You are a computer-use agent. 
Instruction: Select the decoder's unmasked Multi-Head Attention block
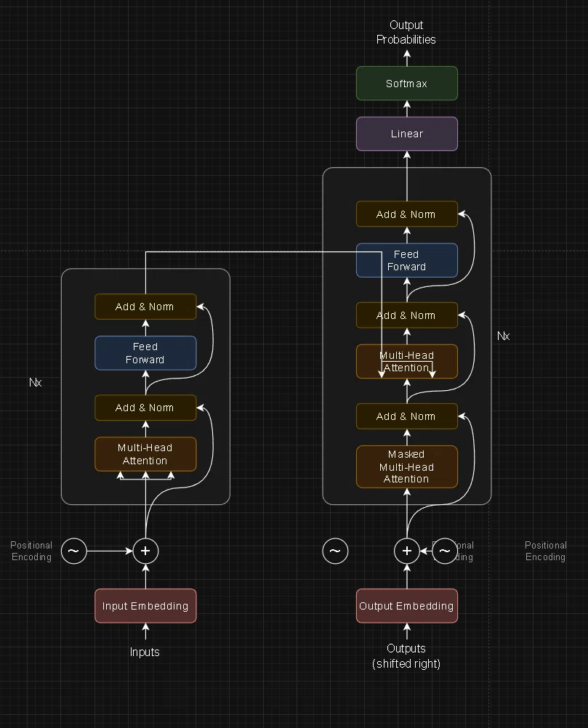pyautogui.click(x=407, y=362)
